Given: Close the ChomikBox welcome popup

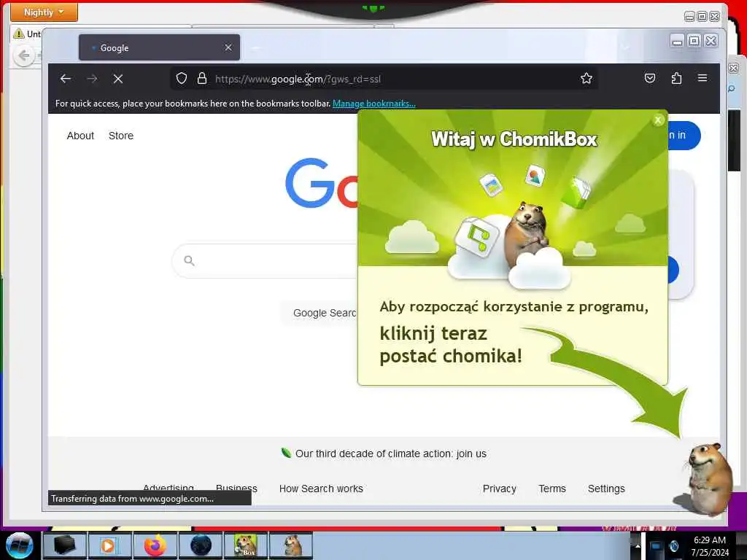Looking at the screenshot, I should [658, 120].
